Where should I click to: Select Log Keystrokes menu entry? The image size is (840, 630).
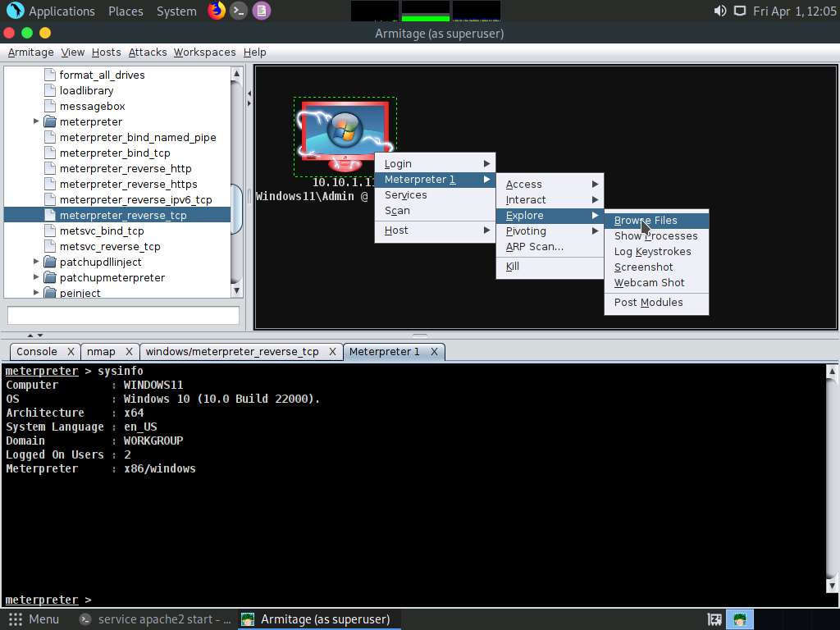click(652, 251)
